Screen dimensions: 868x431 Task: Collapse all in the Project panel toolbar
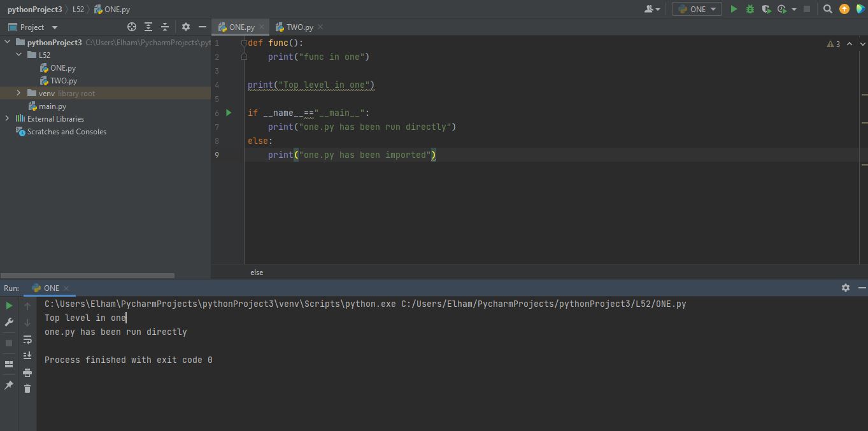[165, 27]
